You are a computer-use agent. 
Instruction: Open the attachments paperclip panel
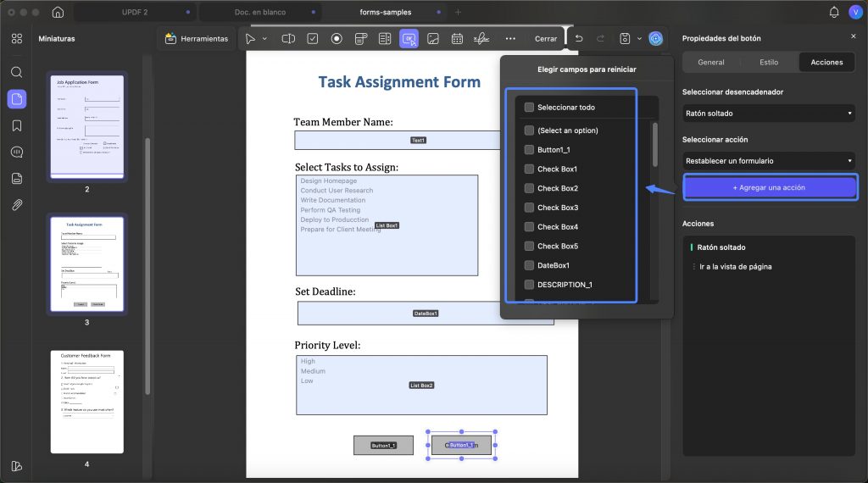click(x=17, y=205)
